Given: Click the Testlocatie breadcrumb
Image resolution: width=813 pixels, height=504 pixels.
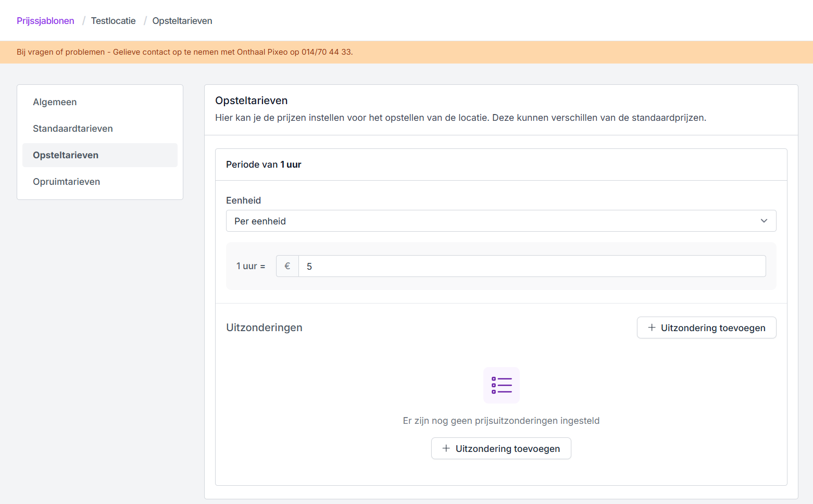Looking at the screenshot, I should click(113, 21).
